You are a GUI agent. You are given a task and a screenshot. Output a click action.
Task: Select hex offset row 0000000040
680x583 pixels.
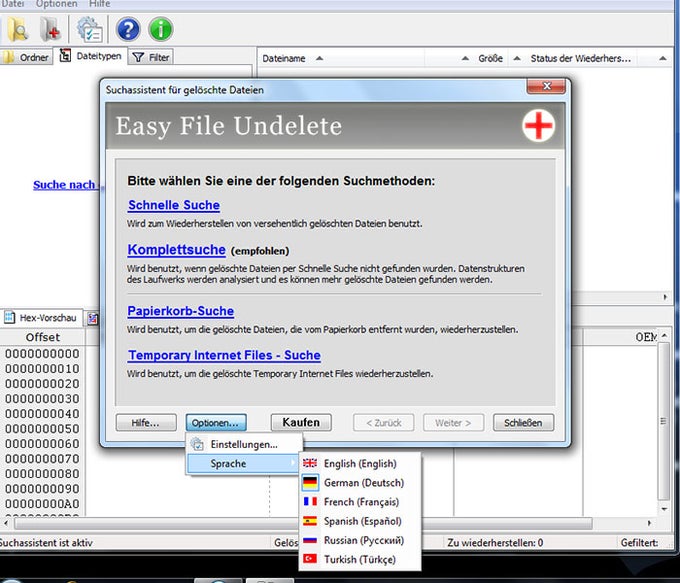42,413
